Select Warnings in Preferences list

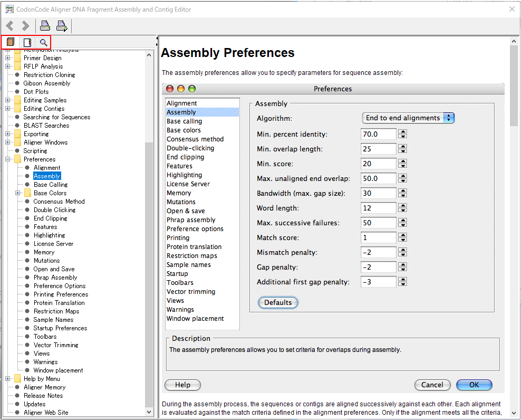tap(180, 310)
